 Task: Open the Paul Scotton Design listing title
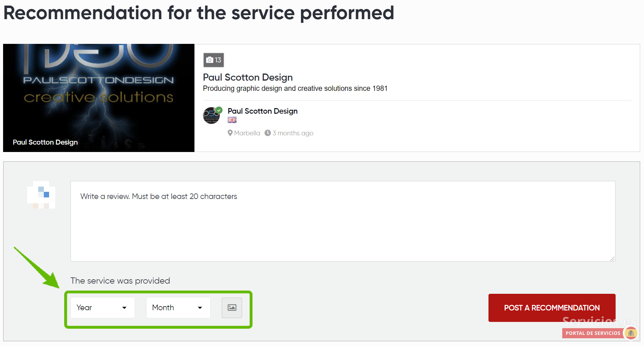[248, 77]
